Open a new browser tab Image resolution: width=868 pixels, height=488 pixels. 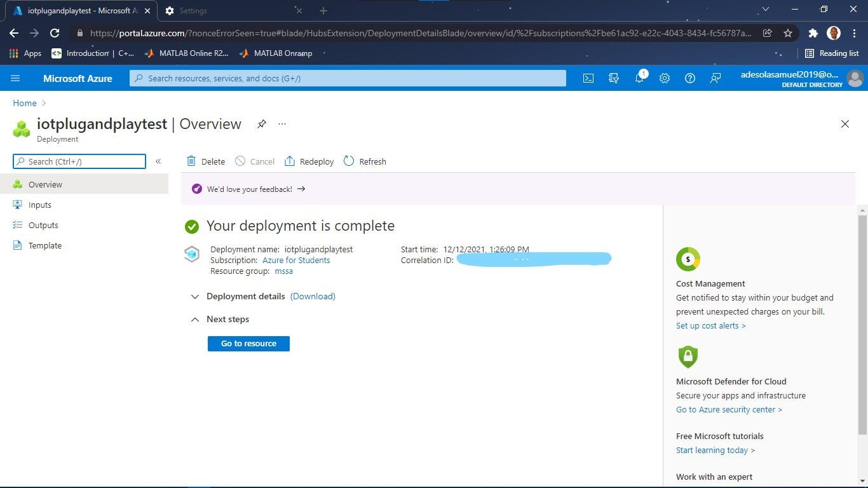coord(323,11)
